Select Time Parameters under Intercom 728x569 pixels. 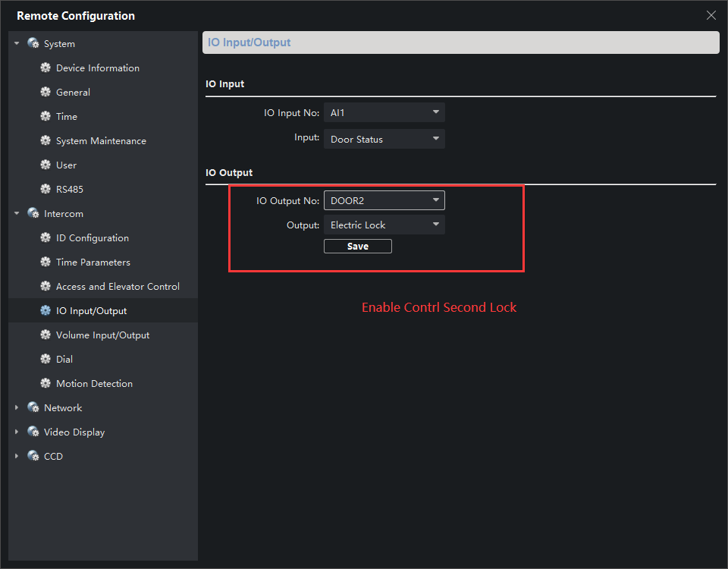93,262
